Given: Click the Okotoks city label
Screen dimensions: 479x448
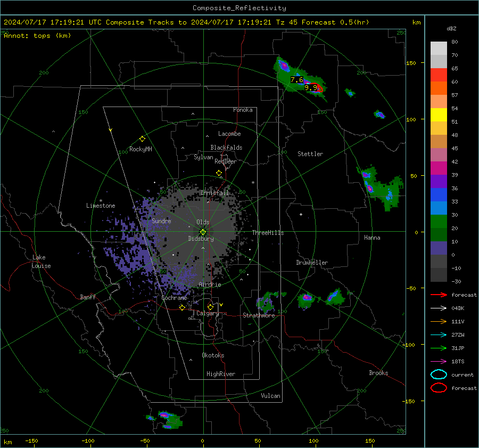Looking at the screenshot, I should tap(213, 355).
